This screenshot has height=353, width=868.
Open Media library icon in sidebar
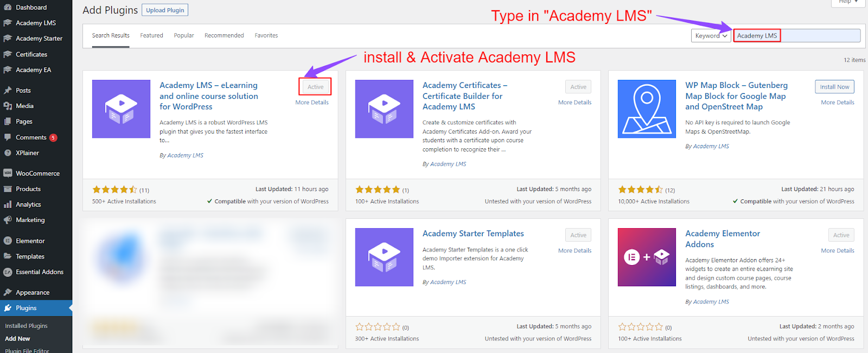(x=8, y=106)
